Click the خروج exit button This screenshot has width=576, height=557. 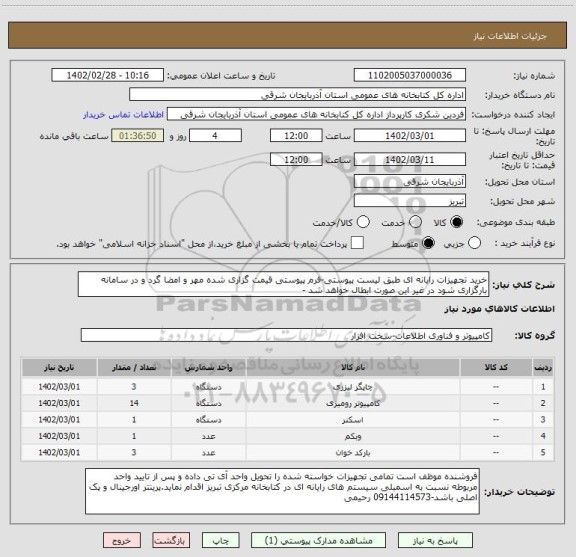122,541
